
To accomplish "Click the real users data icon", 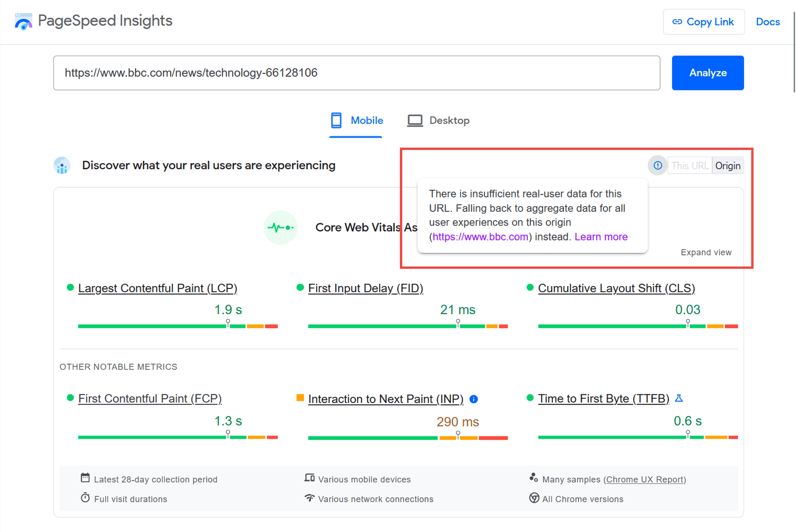I will pos(62,166).
